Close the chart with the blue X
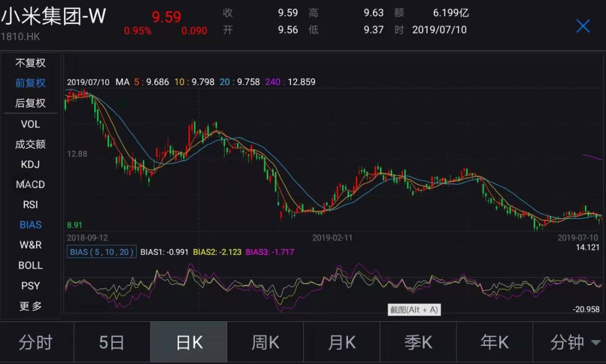 583,26
